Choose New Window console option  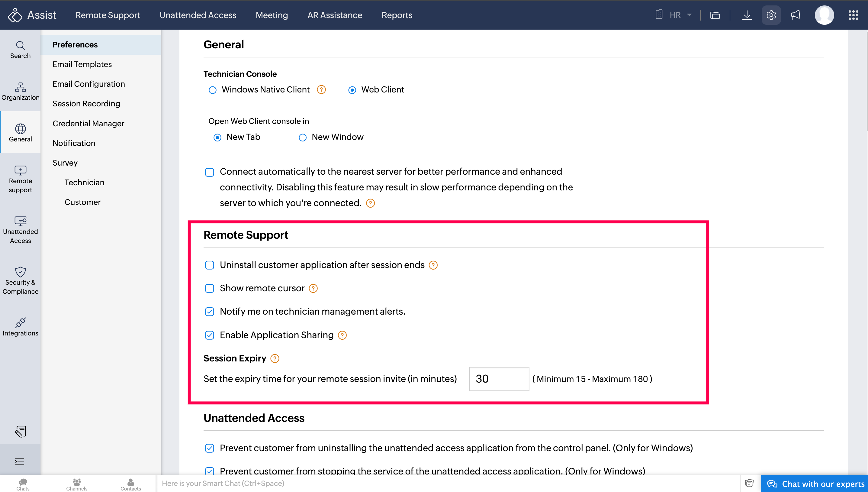coord(303,137)
